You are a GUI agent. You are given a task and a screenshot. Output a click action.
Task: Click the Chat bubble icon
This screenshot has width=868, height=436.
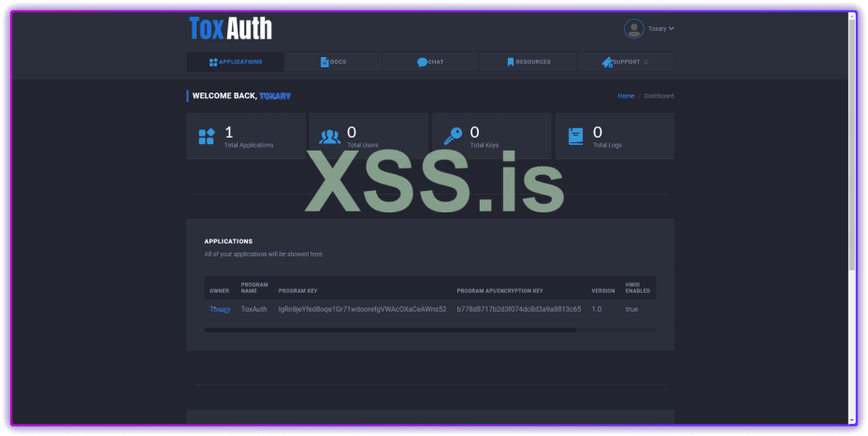tap(422, 62)
